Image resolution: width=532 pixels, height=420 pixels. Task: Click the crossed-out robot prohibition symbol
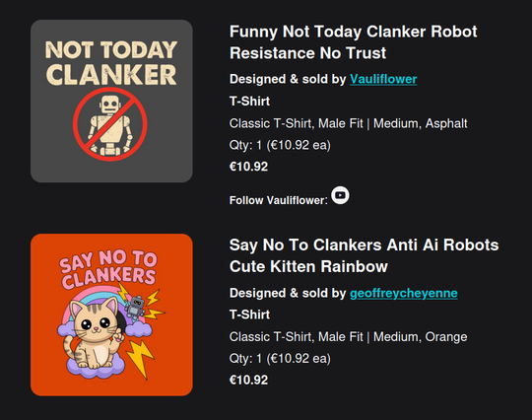(110, 124)
